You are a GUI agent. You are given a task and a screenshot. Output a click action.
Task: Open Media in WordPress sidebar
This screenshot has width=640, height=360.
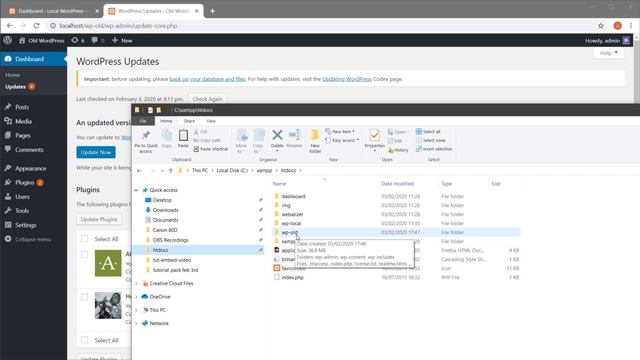[23, 121]
